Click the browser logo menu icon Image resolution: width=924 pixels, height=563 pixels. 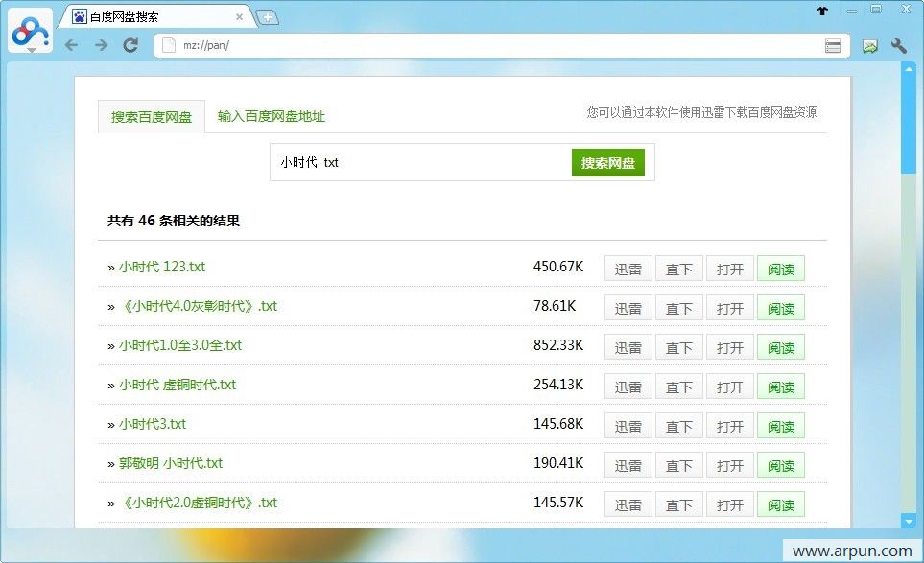[x=31, y=31]
